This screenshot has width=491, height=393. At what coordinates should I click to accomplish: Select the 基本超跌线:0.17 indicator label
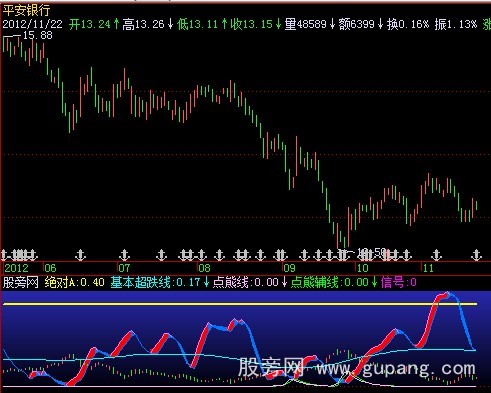[x=155, y=282]
